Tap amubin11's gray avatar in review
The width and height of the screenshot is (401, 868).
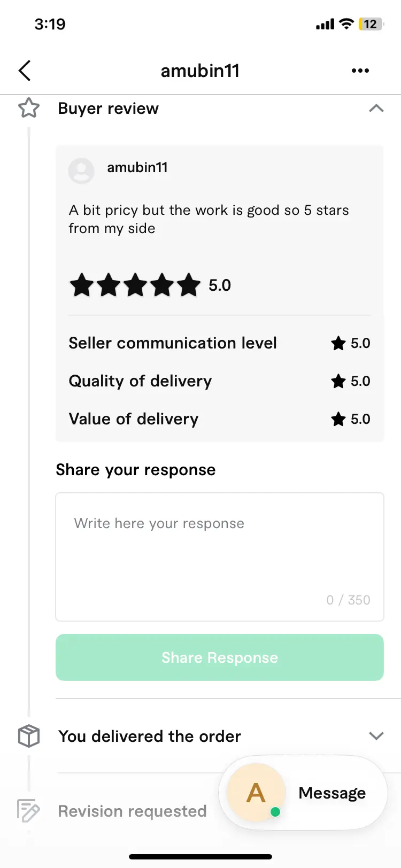pyautogui.click(x=81, y=171)
